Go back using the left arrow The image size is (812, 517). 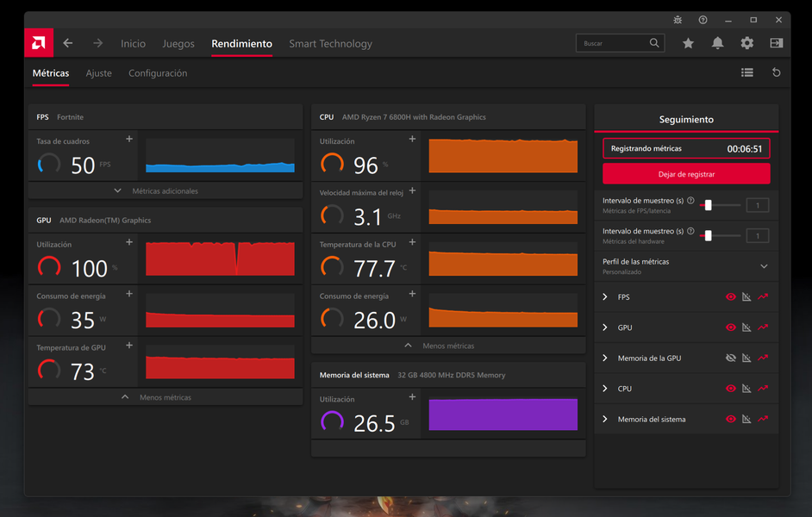pyautogui.click(x=68, y=43)
